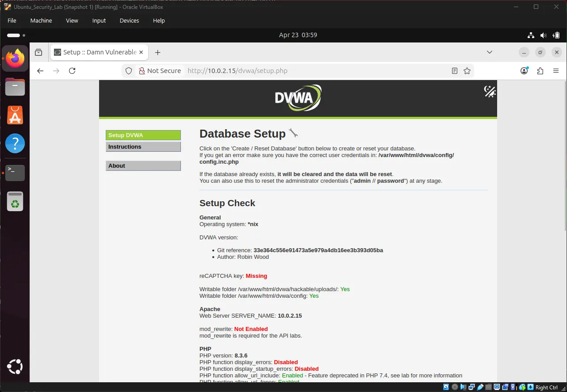Open the Firefox tab overview dropdown chevron
This screenshot has height=392, width=567.
pyautogui.click(x=490, y=52)
